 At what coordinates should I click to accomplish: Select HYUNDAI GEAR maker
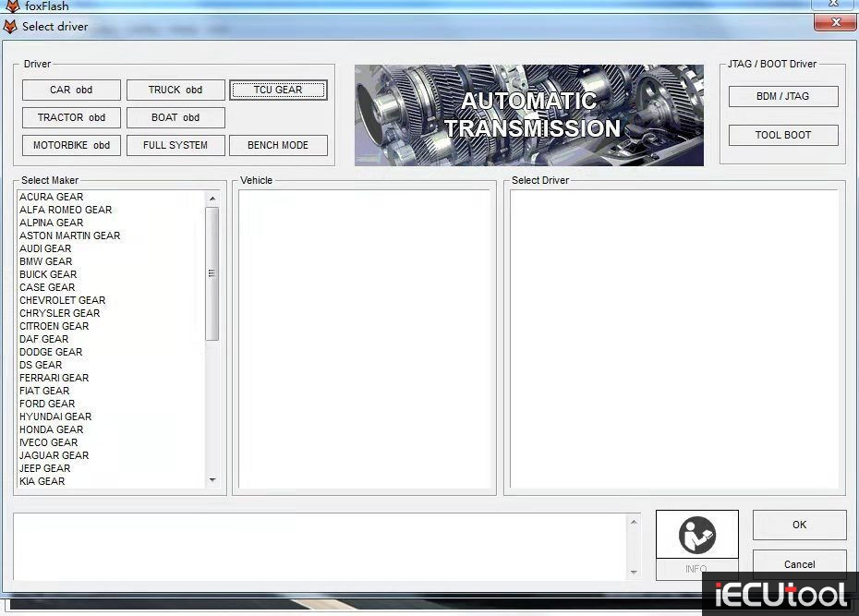click(x=55, y=417)
